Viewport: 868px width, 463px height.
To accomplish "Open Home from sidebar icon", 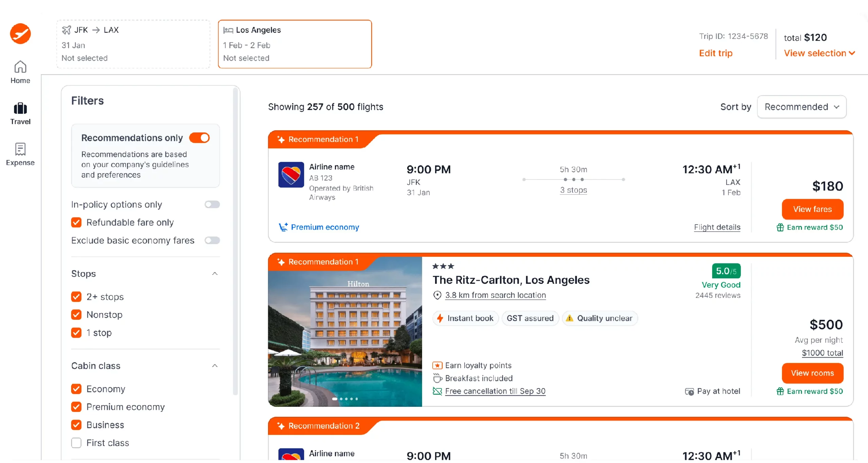I will [20, 67].
